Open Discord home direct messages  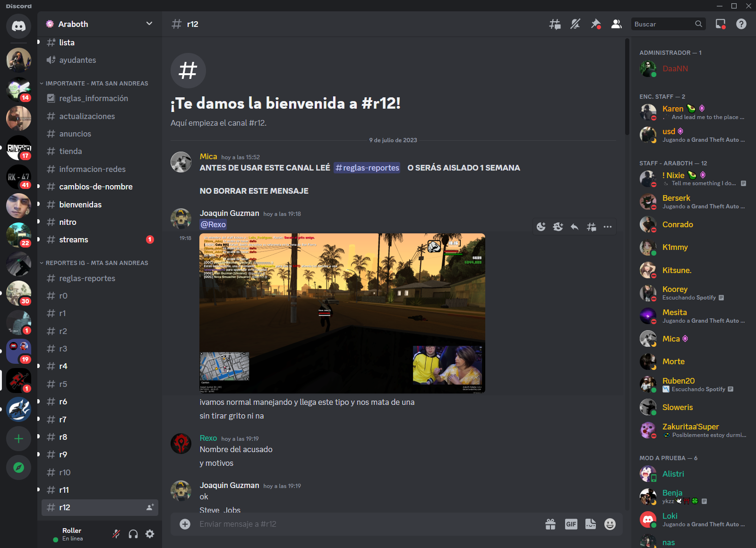click(x=18, y=26)
